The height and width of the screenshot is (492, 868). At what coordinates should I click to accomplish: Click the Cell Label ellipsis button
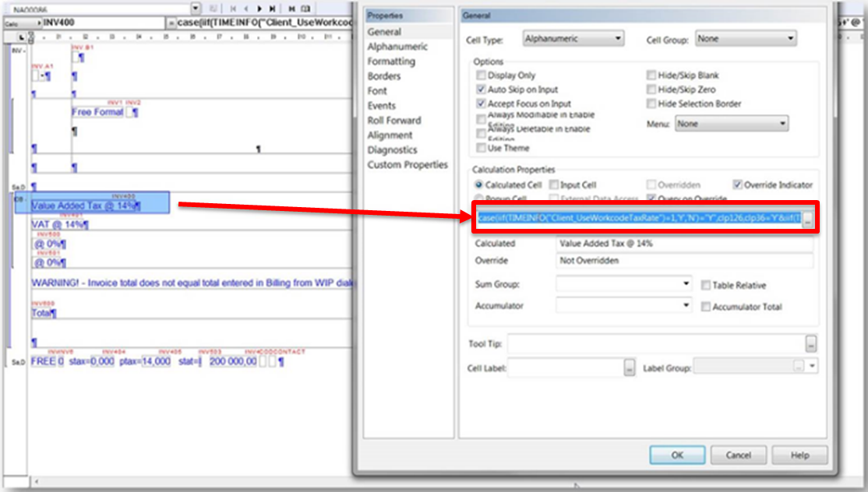tap(630, 368)
